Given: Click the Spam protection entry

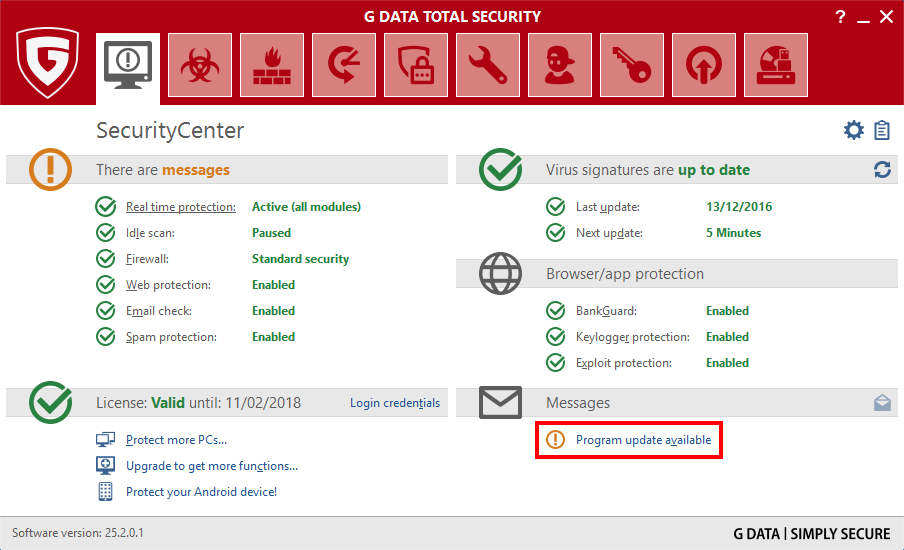Looking at the screenshot, I should 171,337.
